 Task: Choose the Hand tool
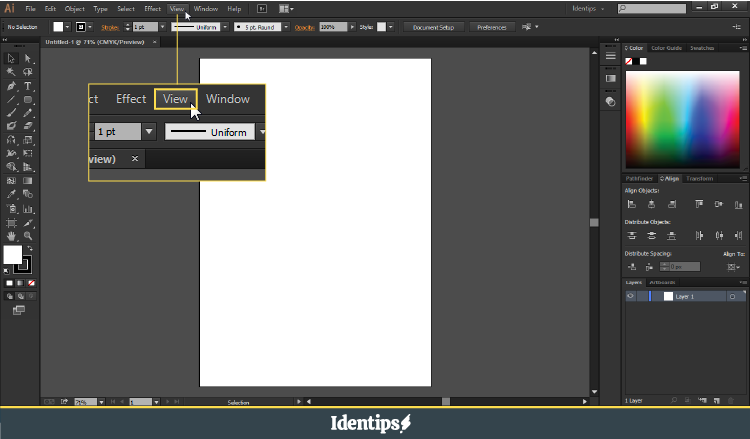11,236
